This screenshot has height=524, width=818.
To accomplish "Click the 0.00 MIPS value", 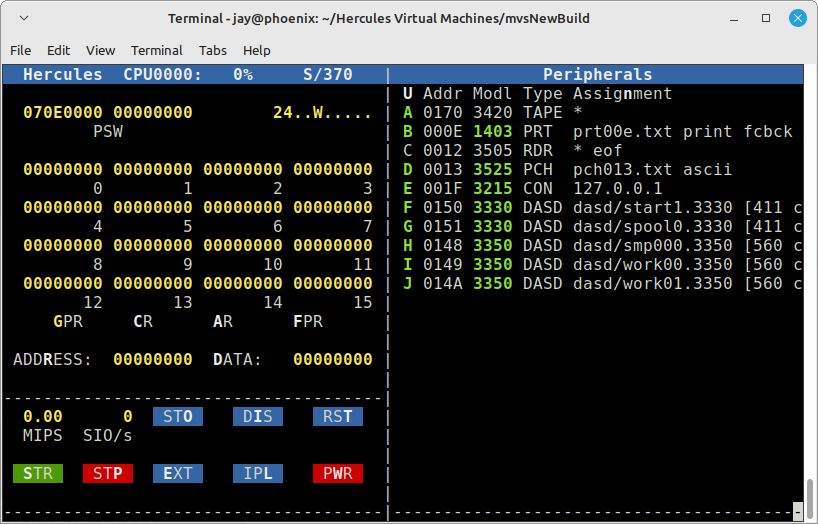I will pos(42,416).
